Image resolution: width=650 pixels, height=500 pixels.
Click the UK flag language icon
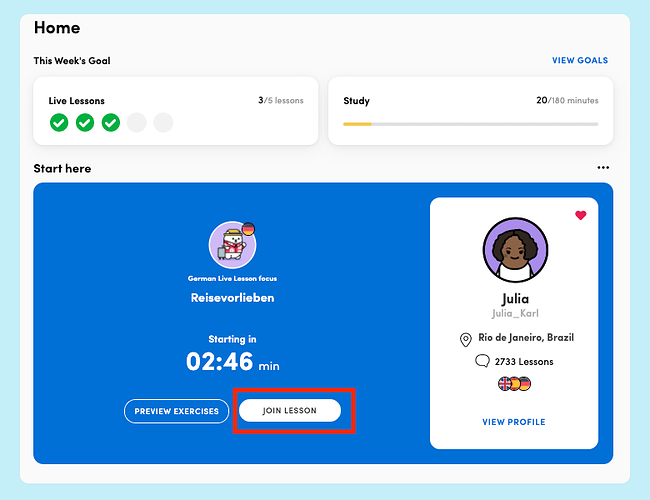tap(504, 384)
